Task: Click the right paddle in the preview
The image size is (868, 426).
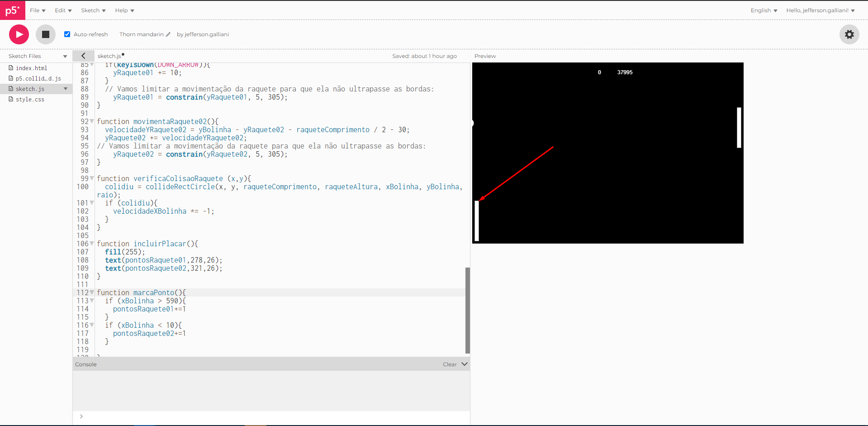Action: click(739, 128)
